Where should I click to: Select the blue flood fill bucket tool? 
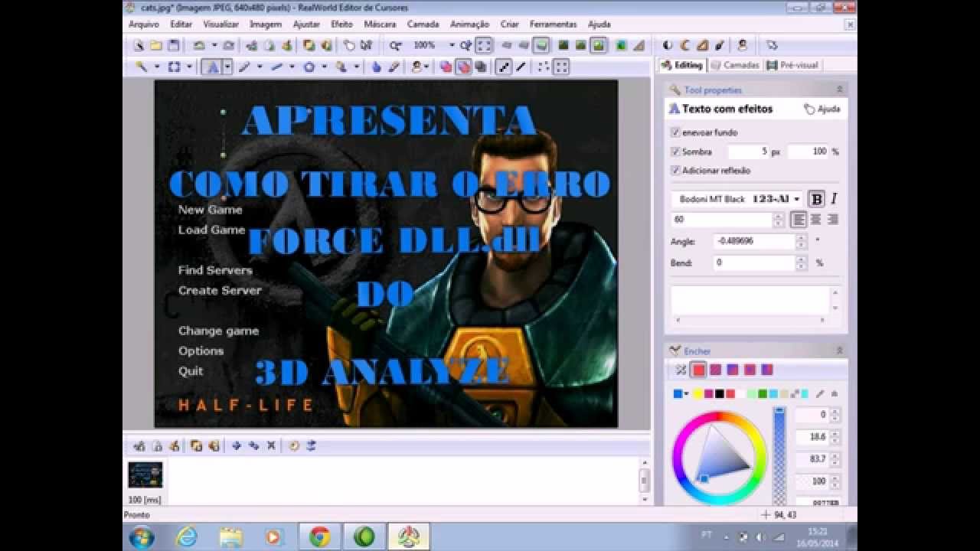[x=376, y=67]
